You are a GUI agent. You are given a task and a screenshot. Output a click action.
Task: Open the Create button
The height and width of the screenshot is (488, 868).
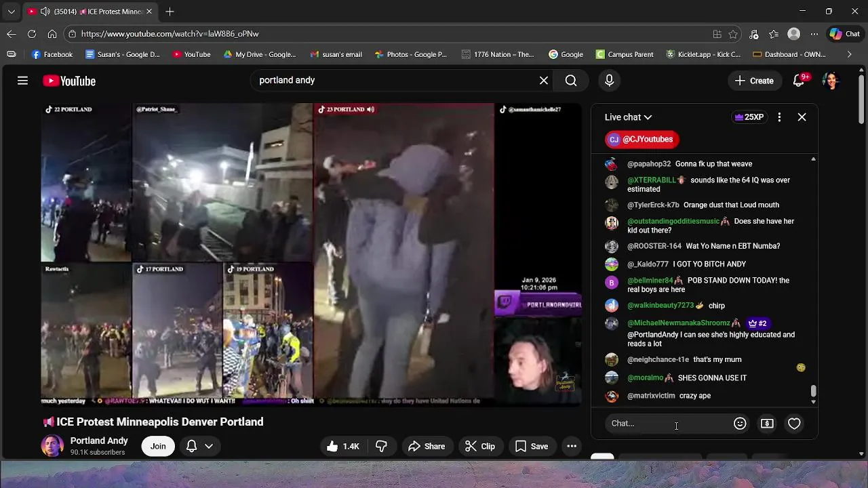754,81
